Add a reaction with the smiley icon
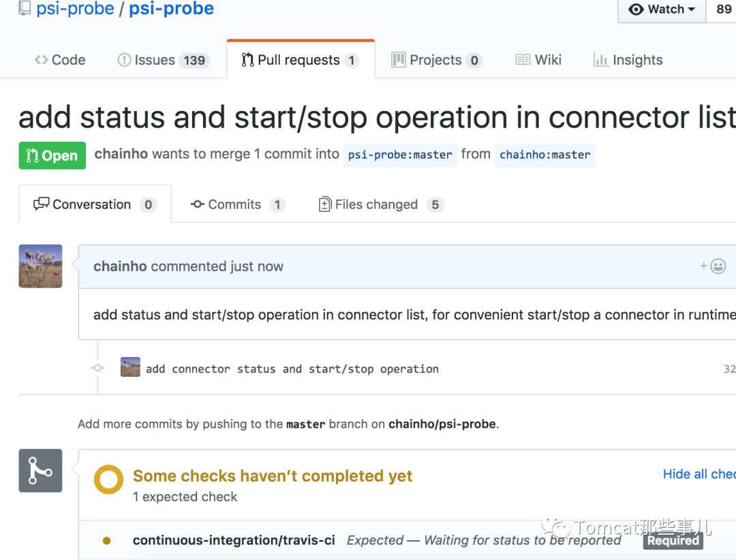Viewport: 736px width, 560px height. 718,266
